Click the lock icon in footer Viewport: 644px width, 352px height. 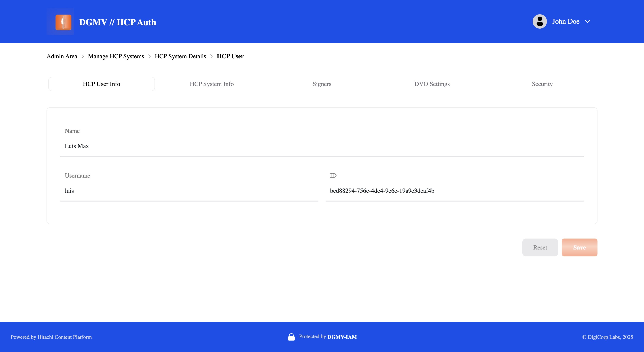291,337
